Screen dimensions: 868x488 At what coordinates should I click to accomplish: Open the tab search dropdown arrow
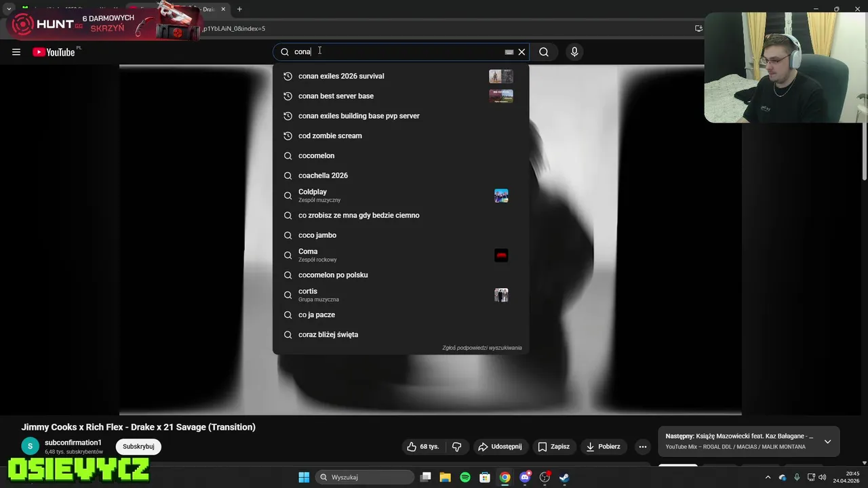[x=9, y=9]
